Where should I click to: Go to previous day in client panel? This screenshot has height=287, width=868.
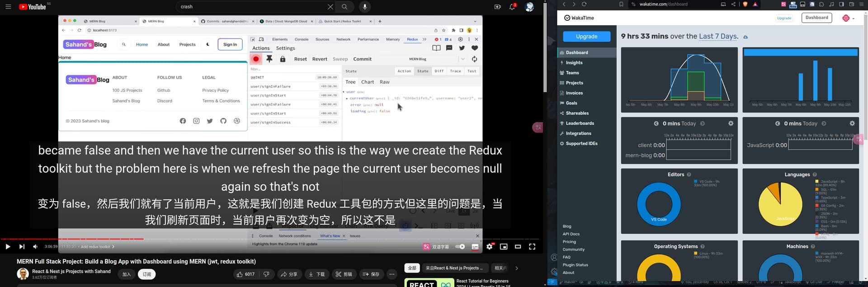[656, 123]
